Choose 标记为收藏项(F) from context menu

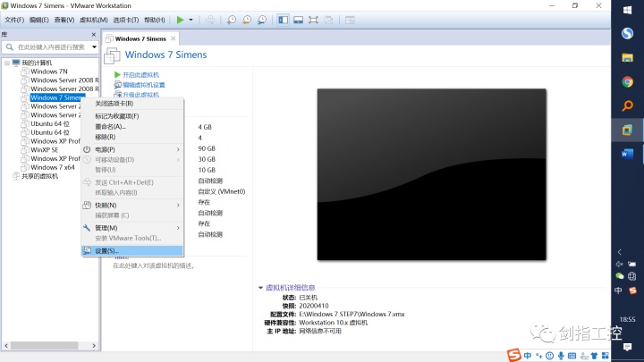pos(132,116)
